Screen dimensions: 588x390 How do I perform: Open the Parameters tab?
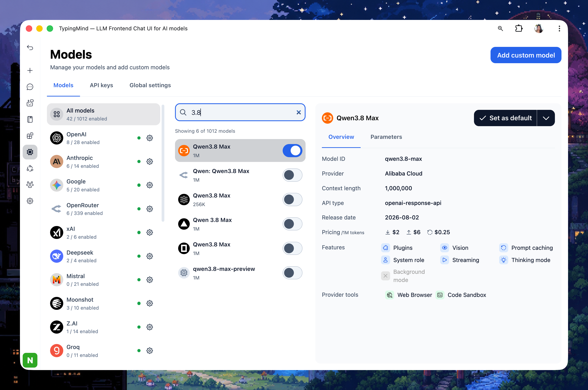pyautogui.click(x=386, y=137)
